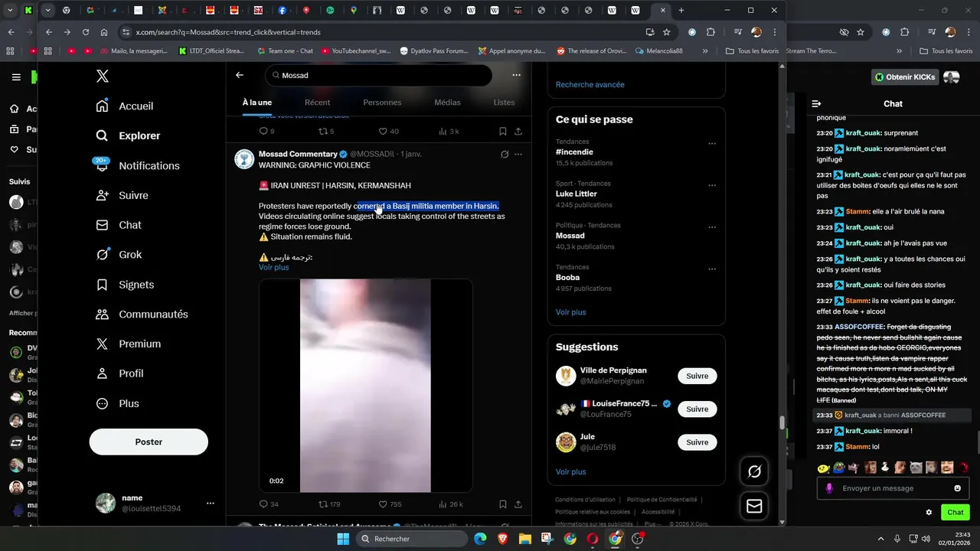This screenshot has width=980, height=551.
Task: Repost the post with 179 reposts
Action: [x=329, y=504]
